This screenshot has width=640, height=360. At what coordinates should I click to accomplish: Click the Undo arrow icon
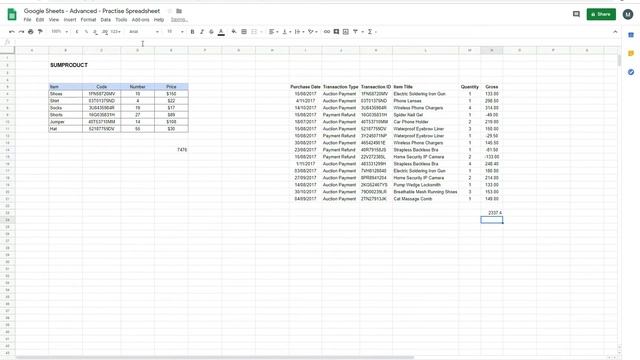coord(12,31)
